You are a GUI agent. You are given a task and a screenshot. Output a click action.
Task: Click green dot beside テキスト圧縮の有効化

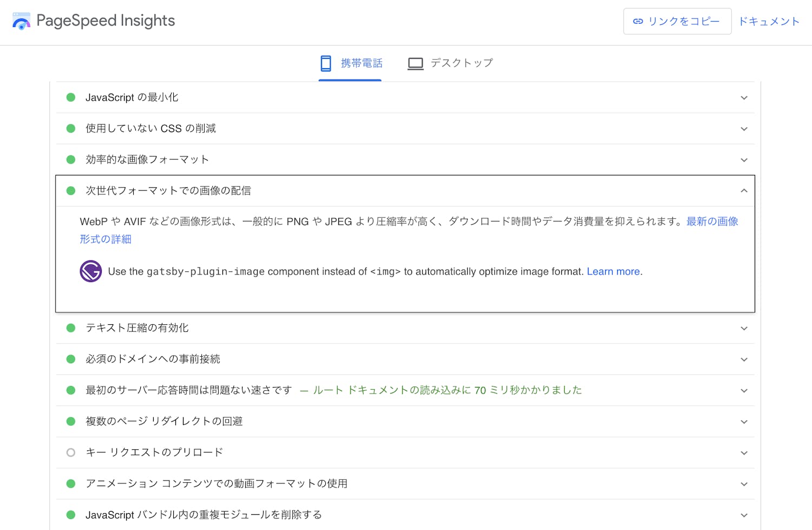tap(71, 328)
